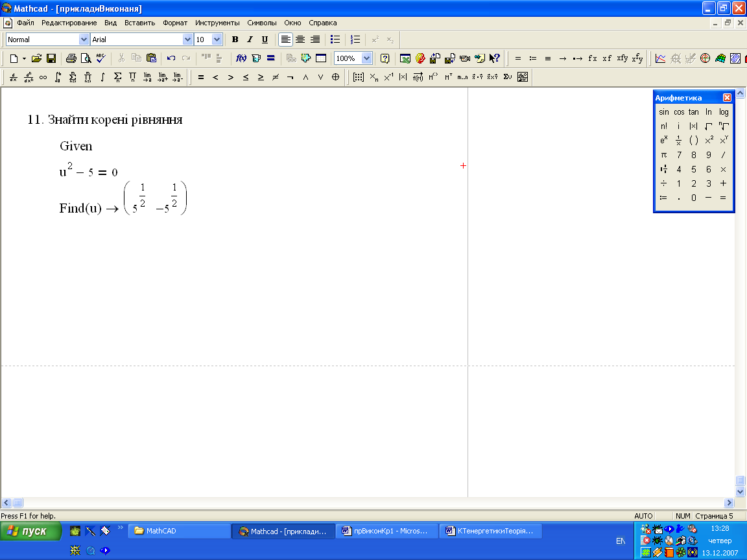The width and height of the screenshot is (747, 560).
Task: Insert indefinite integral operator
Action: 102,77
